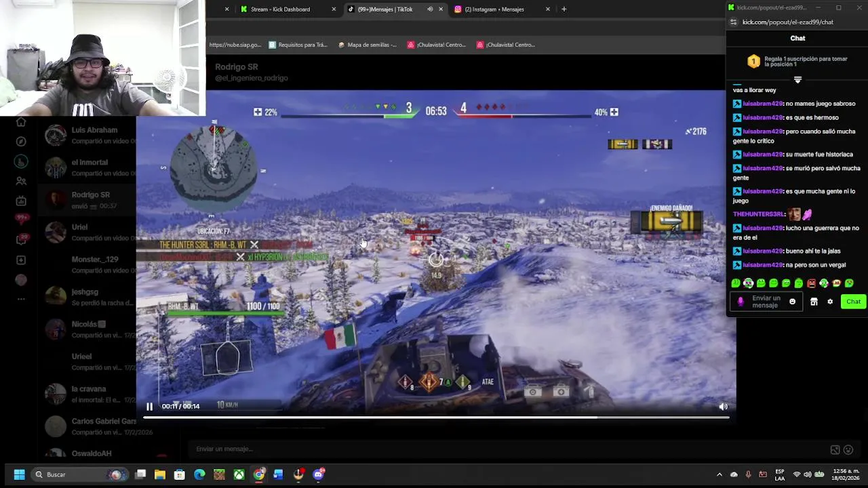Open the LIVE icon in TikTok sidebar
The width and height of the screenshot is (868, 488).
click(21, 201)
